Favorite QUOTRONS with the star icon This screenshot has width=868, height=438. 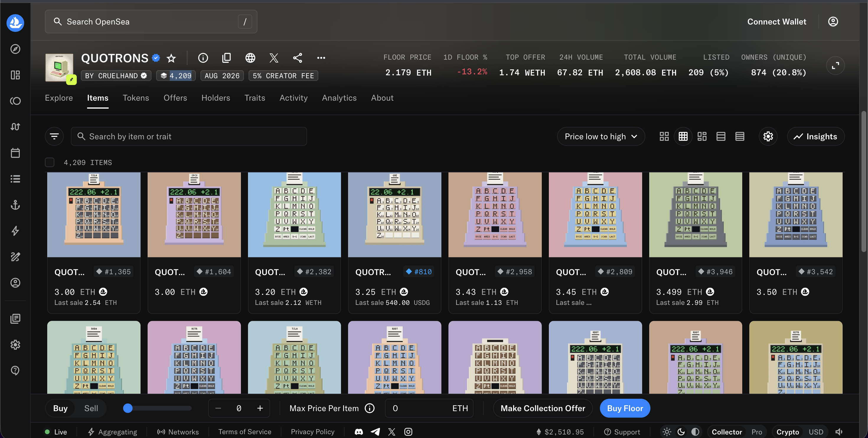[x=171, y=58]
